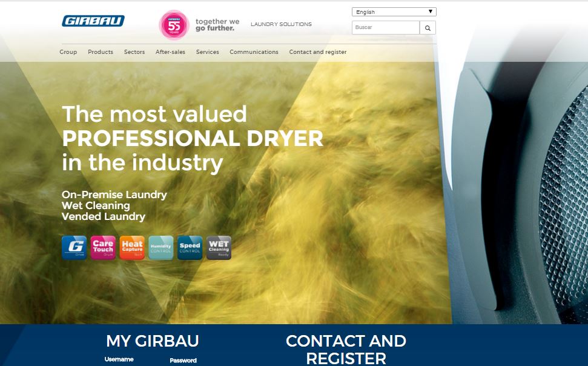
Task: Open the Heat Capture feature icon
Action: 132,247
